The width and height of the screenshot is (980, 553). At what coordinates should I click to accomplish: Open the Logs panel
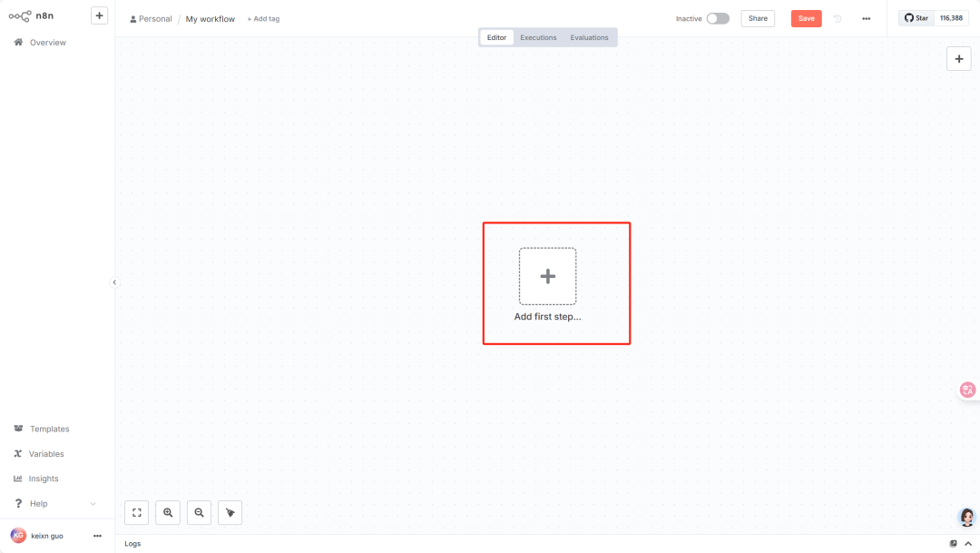pos(132,544)
